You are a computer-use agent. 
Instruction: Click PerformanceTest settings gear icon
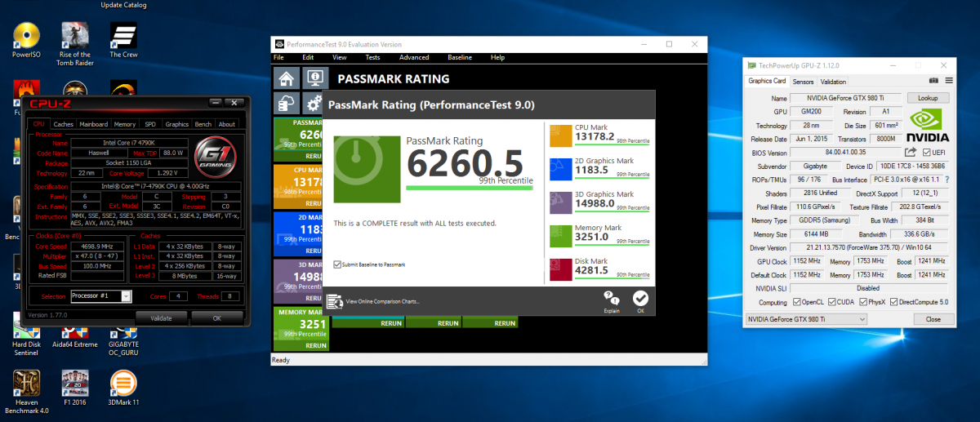tap(314, 104)
